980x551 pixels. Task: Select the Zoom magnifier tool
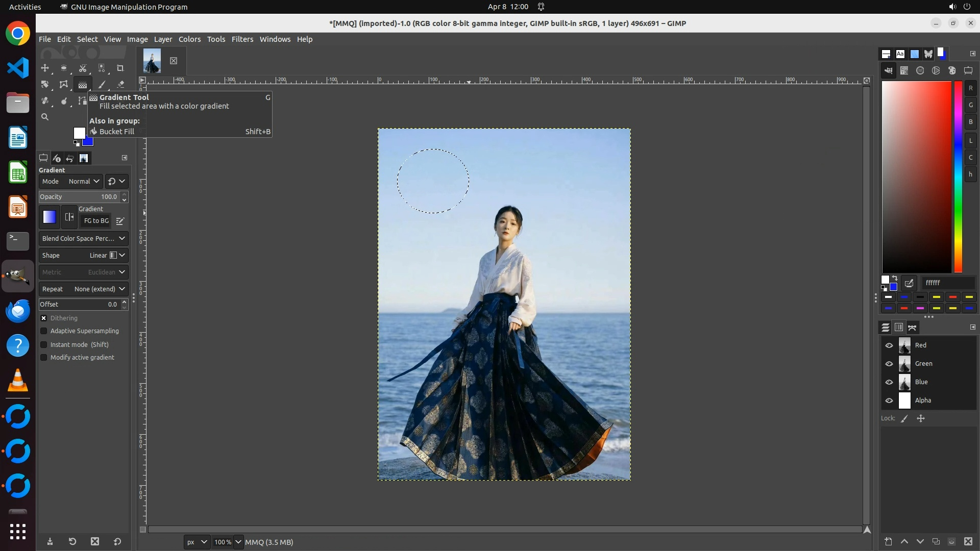(x=45, y=117)
